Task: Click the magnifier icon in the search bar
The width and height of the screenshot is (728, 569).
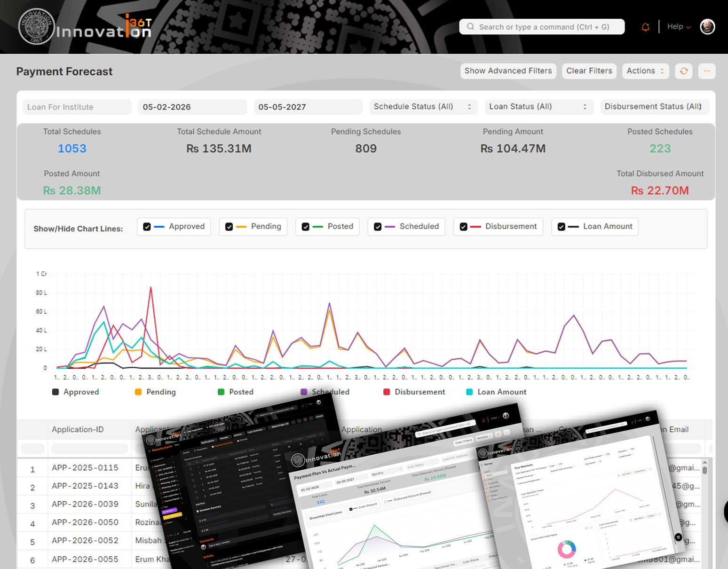Action: tap(470, 27)
